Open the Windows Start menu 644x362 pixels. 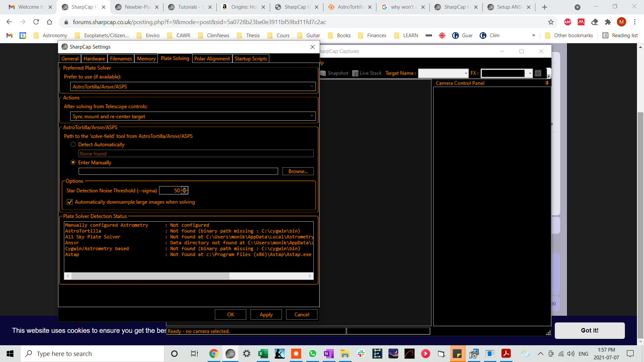tap(10, 354)
